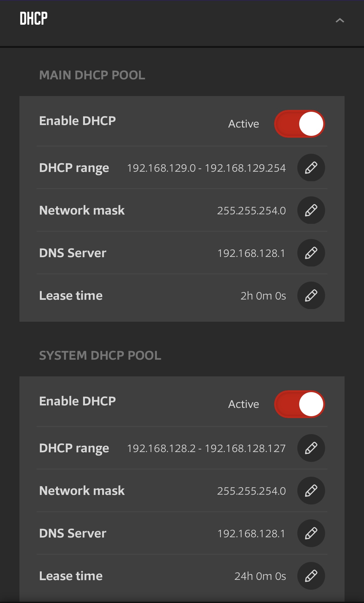Edit the System pool DNS Server
Screen dimensions: 364x603
point(311,533)
